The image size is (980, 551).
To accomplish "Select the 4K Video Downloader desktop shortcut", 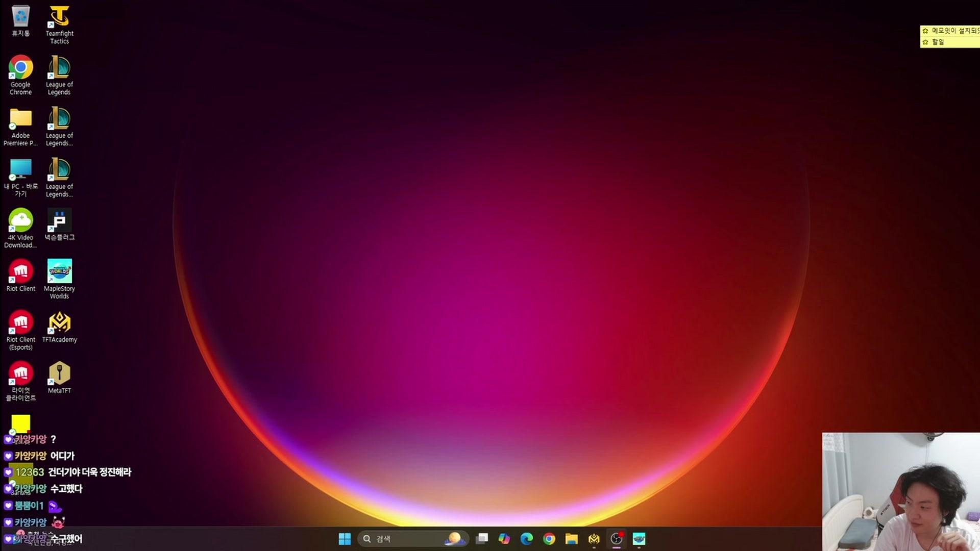I will tap(20, 229).
